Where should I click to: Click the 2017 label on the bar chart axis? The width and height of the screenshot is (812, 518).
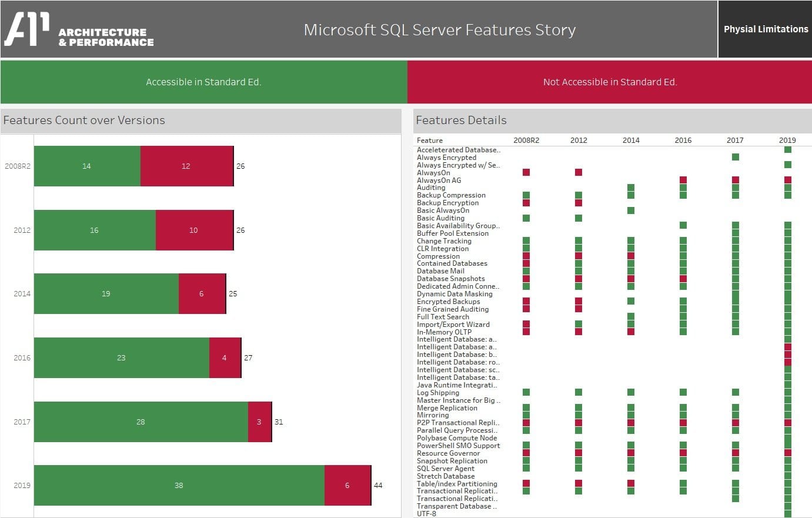[x=22, y=422]
